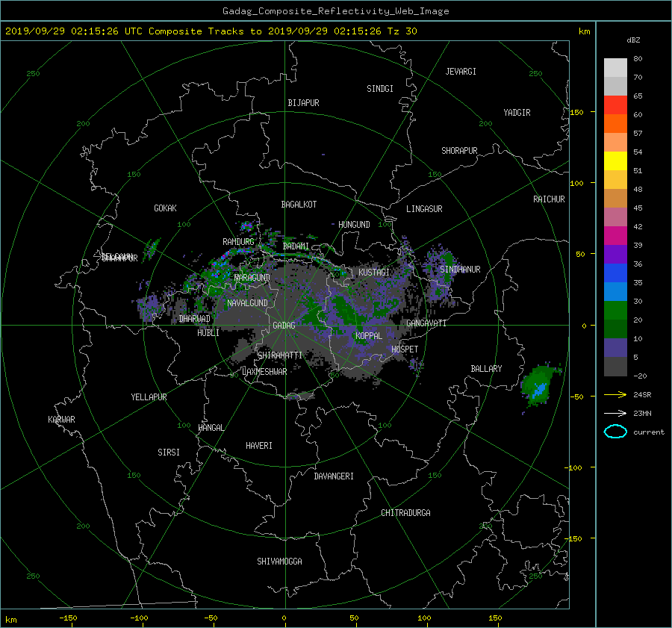Click the SIRSI city label
672x628 pixels.
pos(169,453)
